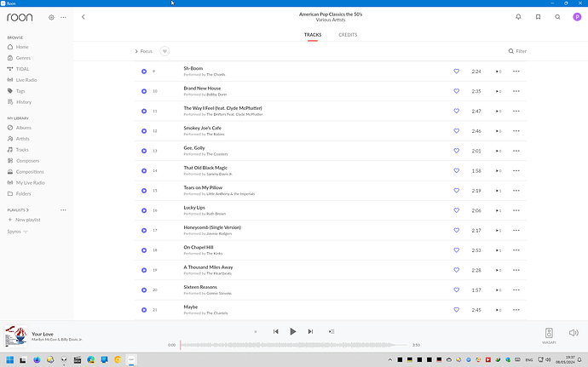Play track Lucky Lips
Viewport: 588px width, 367px height.
(144, 210)
